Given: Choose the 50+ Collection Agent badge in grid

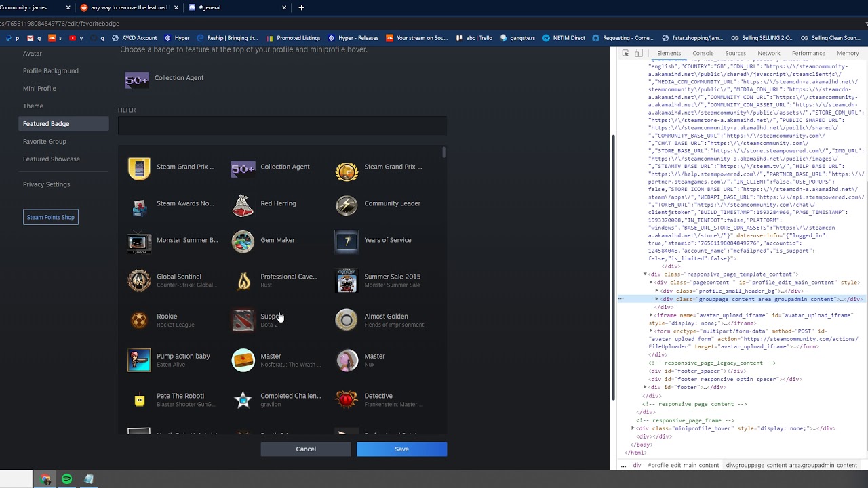Looking at the screenshot, I should pos(243,169).
